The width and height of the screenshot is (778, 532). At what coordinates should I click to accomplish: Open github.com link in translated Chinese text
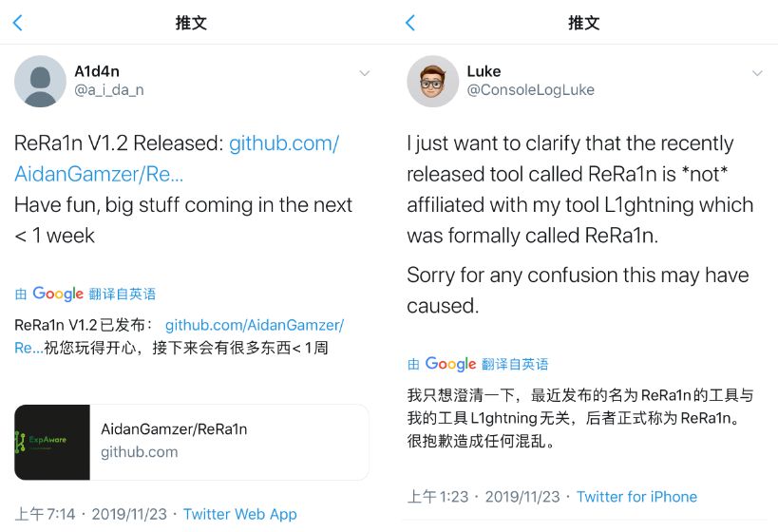(x=254, y=325)
